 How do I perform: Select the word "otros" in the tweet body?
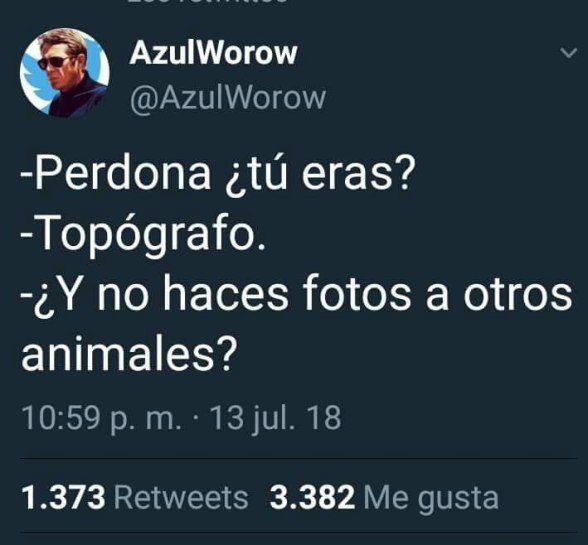click(x=518, y=294)
